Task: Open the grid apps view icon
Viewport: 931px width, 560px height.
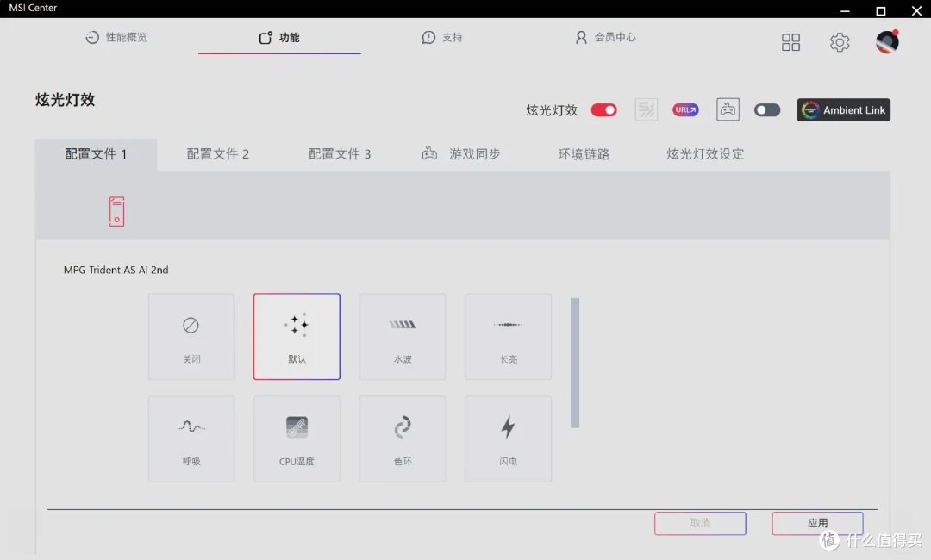Action: [x=790, y=42]
